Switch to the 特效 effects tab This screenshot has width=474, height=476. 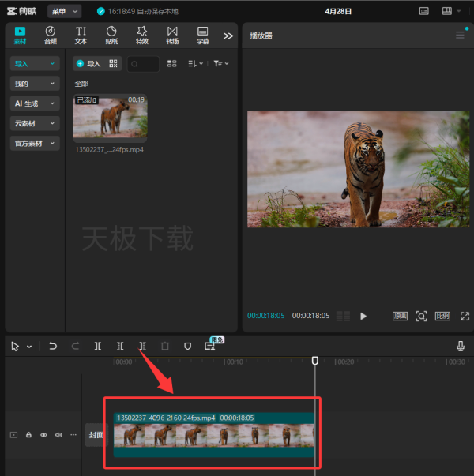point(142,36)
